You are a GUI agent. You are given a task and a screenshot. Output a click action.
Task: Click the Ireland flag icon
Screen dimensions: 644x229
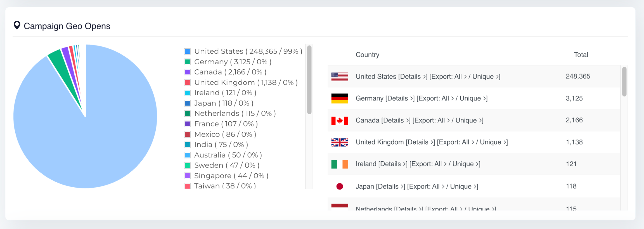coord(340,164)
